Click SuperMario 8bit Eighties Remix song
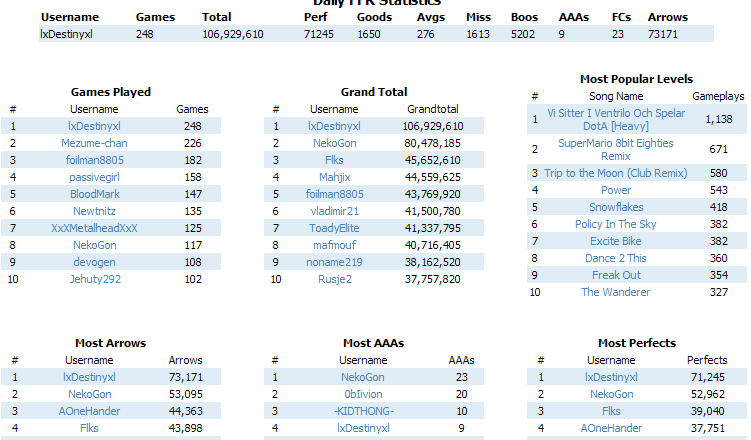The image size is (751, 440). point(615,149)
